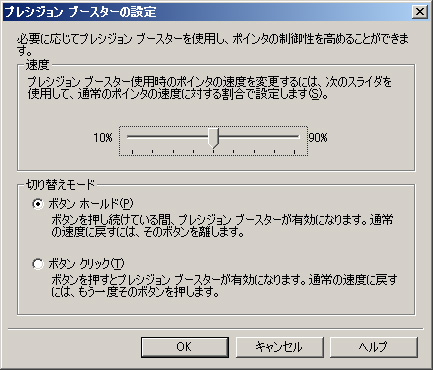Viewport: 433px width, 370px height.
Task: Click the OK button
Action: tap(185, 347)
